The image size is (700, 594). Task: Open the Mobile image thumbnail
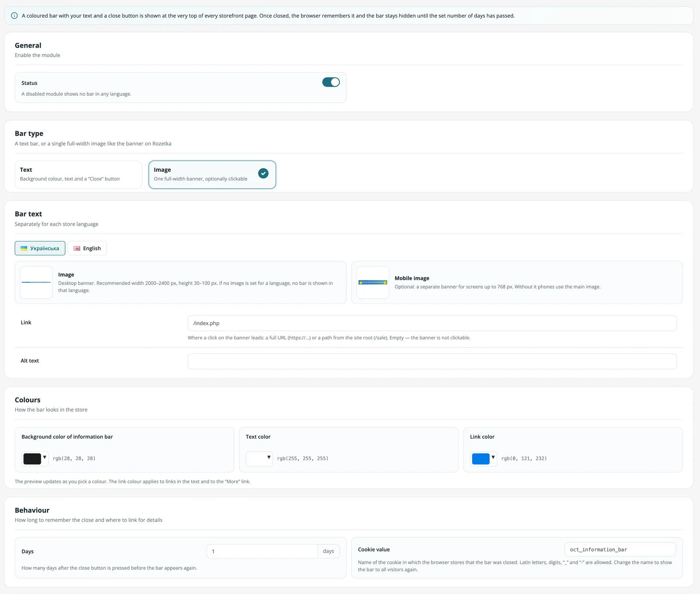point(373,283)
